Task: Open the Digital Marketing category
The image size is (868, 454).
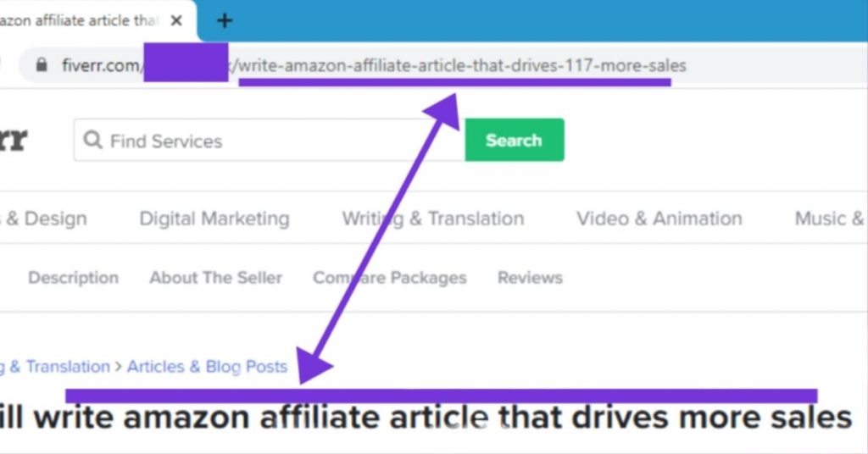Action: point(214,219)
